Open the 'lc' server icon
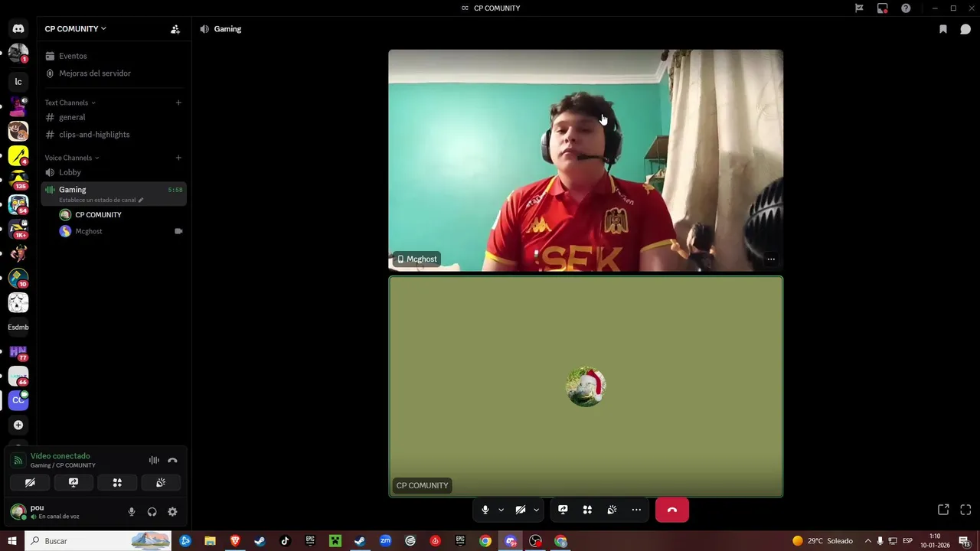 pyautogui.click(x=18, y=82)
